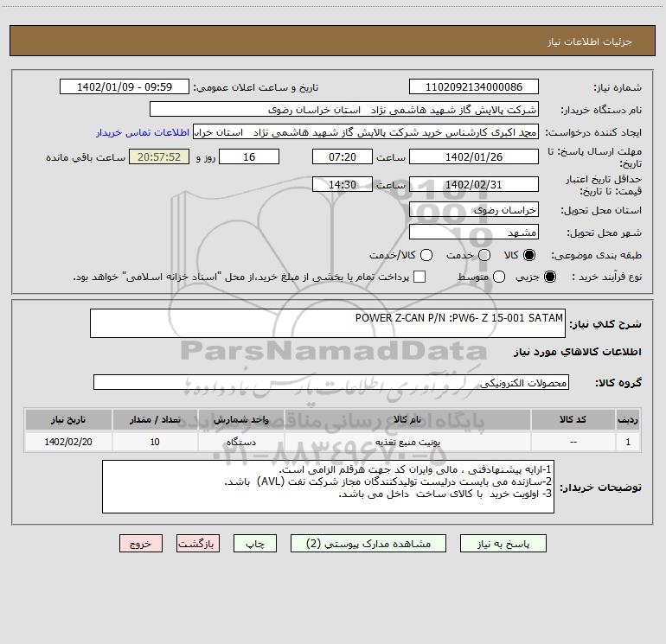
Task: Click the buyer notes text area
Action: [x=328, y=487]
